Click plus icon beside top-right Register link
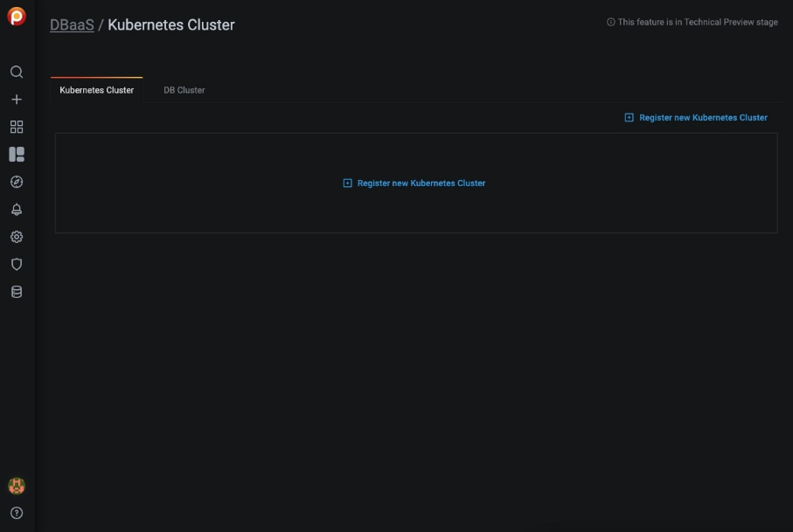The width and height of the screenshot is (793, 532). (629, 117)
